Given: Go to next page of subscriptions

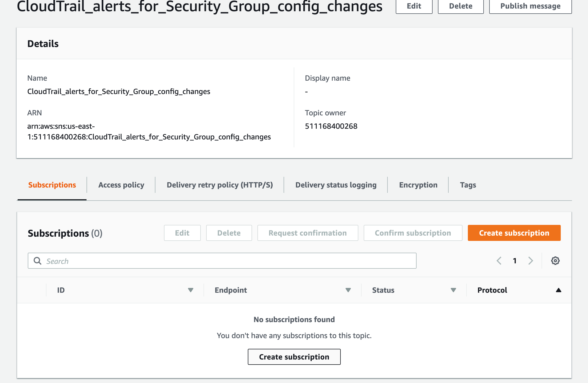Looking at the screenshot, I should pyautogui.click(x=530, y=261).
